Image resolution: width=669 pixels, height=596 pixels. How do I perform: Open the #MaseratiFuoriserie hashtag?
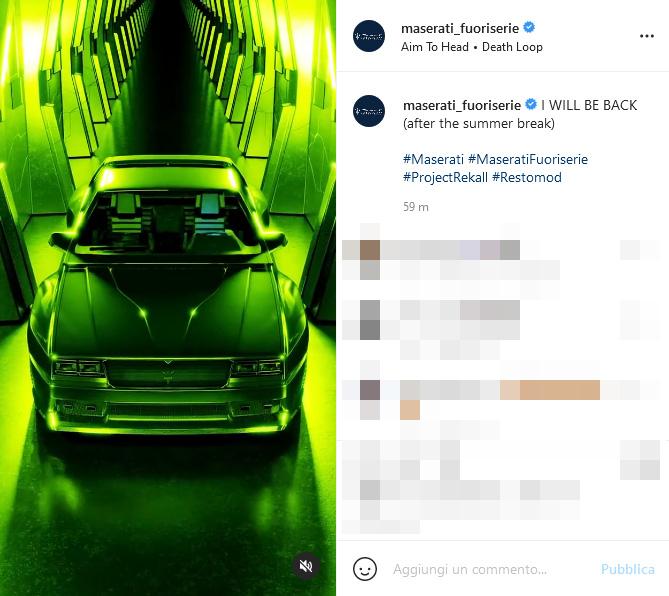[528, 160]
